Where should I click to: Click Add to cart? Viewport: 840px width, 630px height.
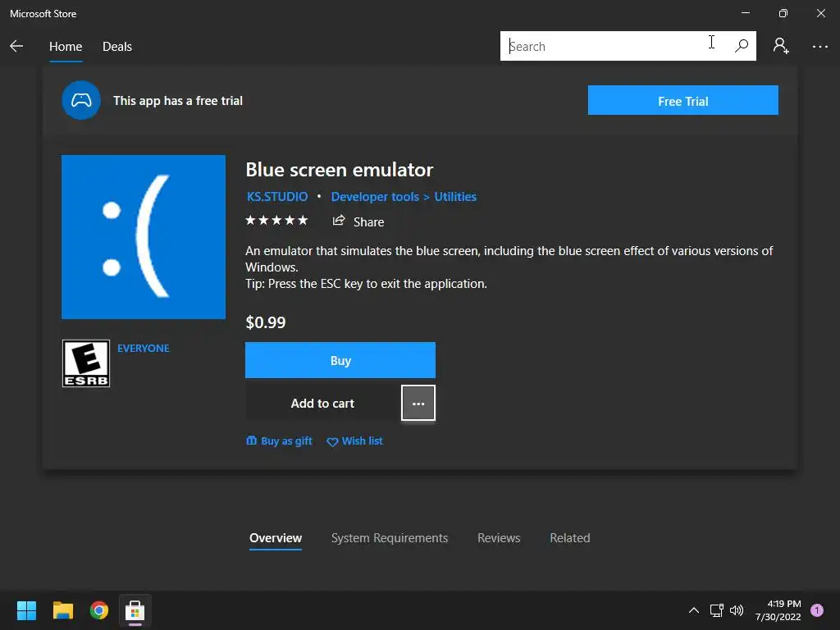(x=322, y=404)
